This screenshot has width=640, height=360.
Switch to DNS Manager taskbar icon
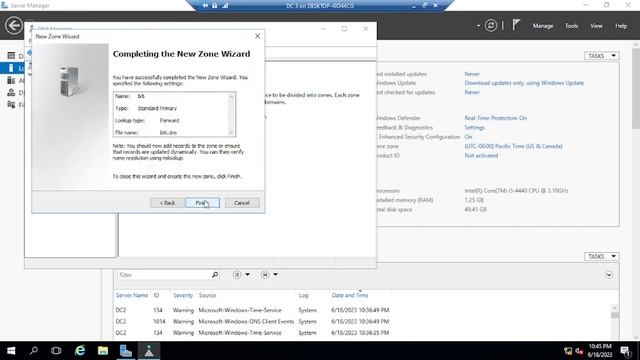tap(149, 351)
